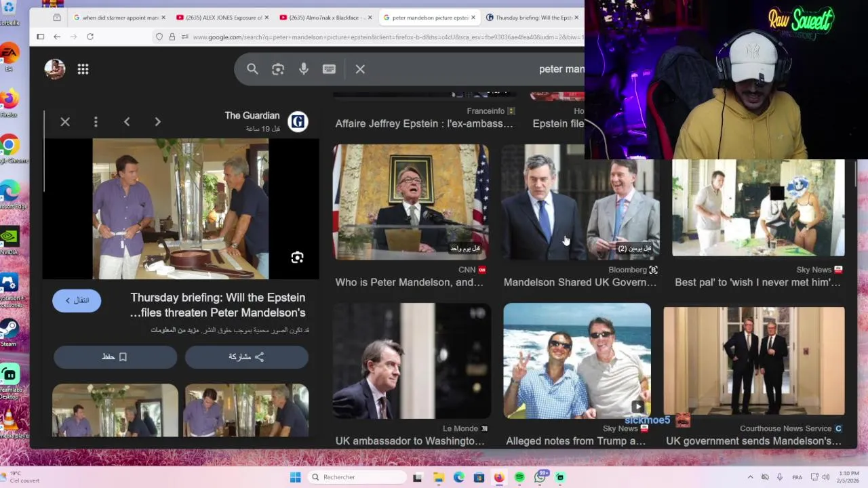Open Thursday briefing Epstein files headline link
Image resolution: width=868 pixels, height=488 pixels.
click(x=218, y=305)
